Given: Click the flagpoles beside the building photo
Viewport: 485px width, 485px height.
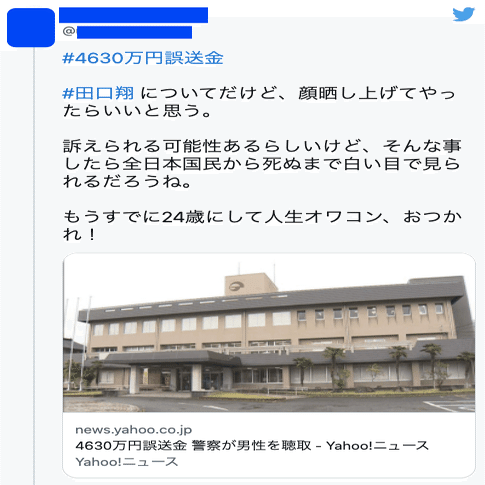Looking at the screenshot, I should point(77,343).
